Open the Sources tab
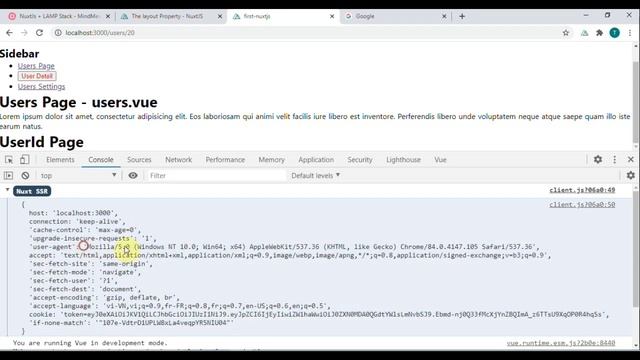640x360 pixels. (x=139, y=160)
